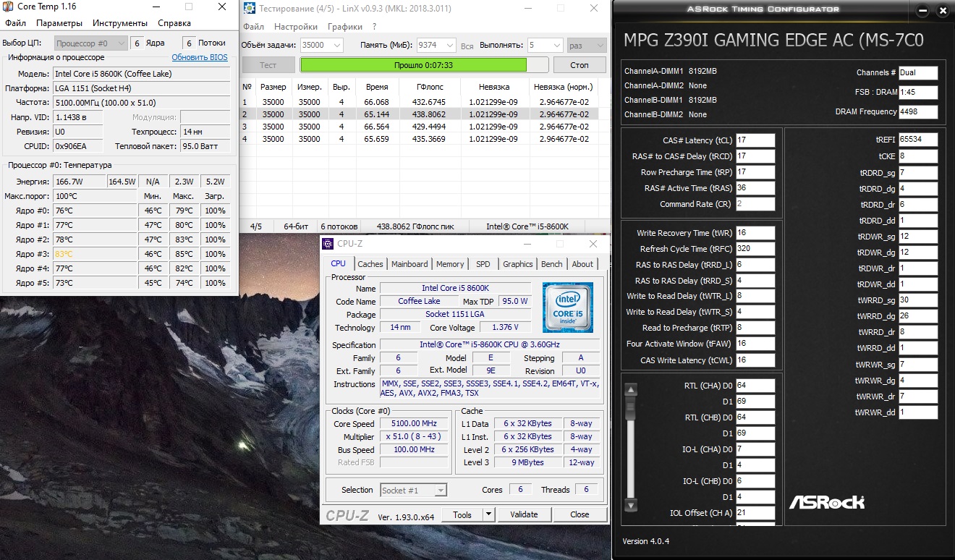Screen dimensions: 955x560
Task: Click the tREFI value field
Action: [918, 140]
